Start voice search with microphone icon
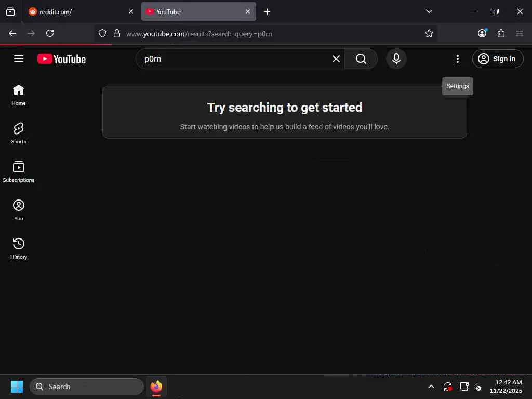This screenshot has width=532, height=399. coord(396,59)
